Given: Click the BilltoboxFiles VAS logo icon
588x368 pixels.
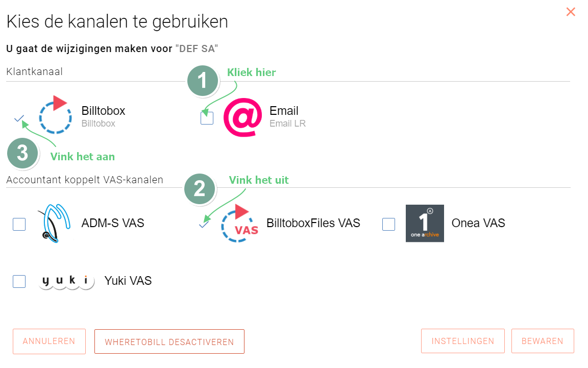Looking at the screenshot, I should tap(240, 223).
